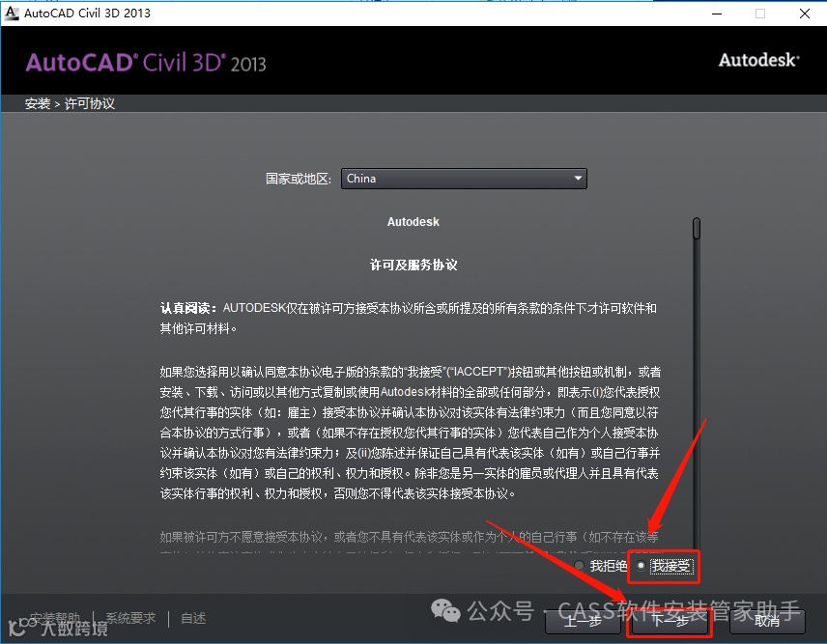Click the 安装 breadcrumb text
This screenshot has width=827, height=644.
pyautogui.click(x=38, y=104)
